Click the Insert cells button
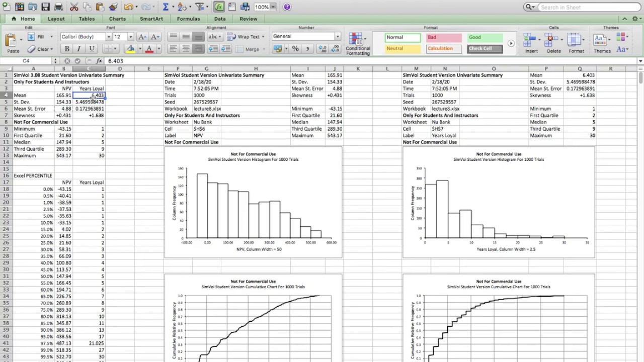Image resolution: width=644 pixels, height=362 pixels. coord(531,43)
